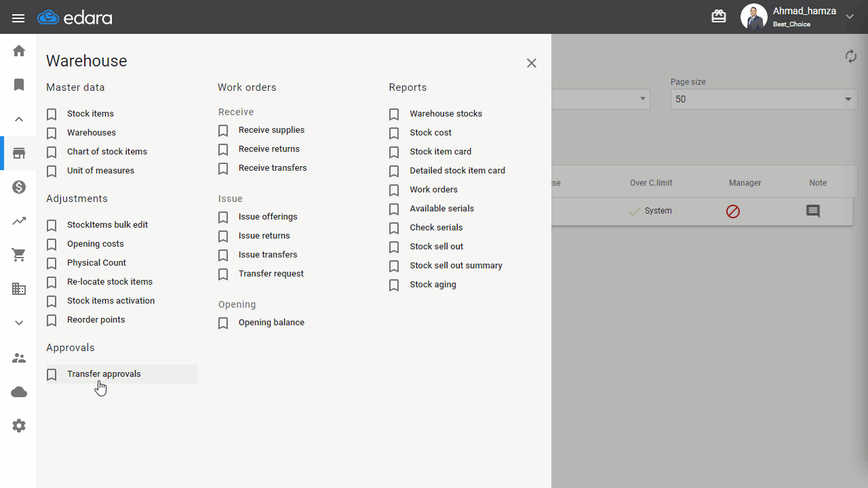Open Stock items page

tap(90, 114)
